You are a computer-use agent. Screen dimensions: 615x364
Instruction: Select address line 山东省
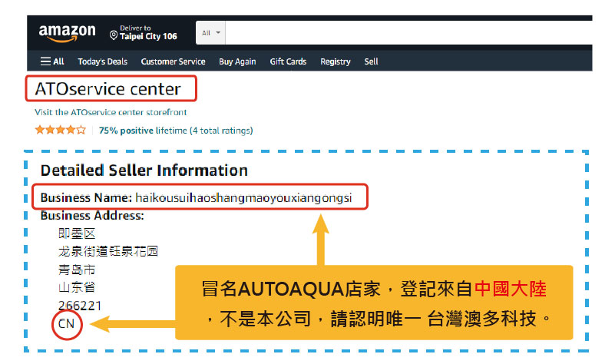pyautogui.click(x=77, y=287)
